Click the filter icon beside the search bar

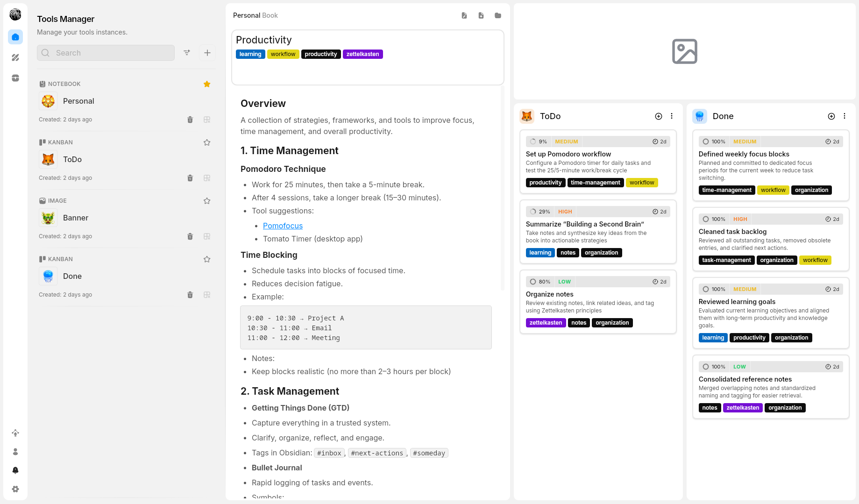coord(187,53)
